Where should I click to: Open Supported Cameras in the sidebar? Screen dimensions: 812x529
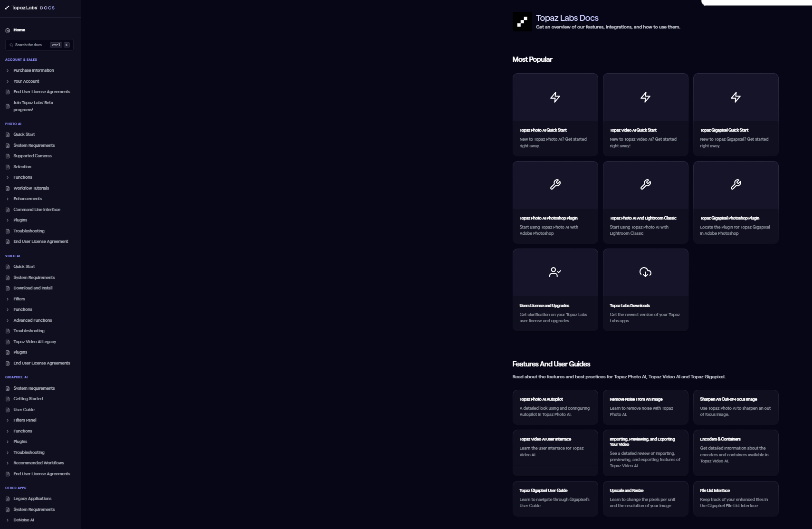click(32, 156)
